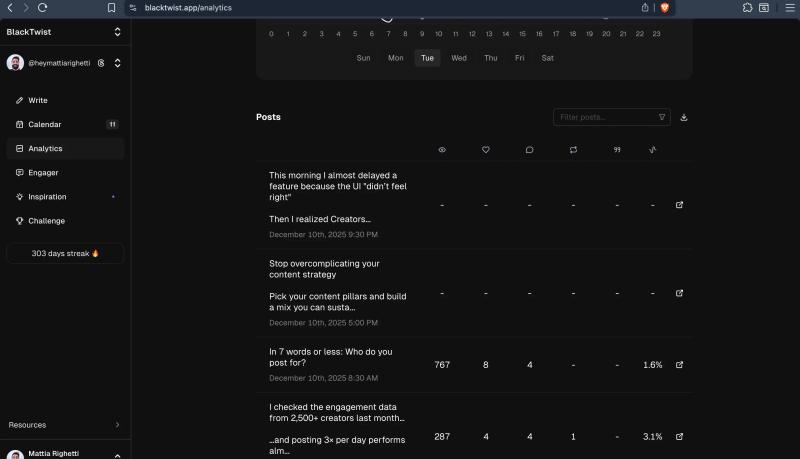
Task: Expand the BlackTwist workspace switcher
Action: [x=117, y=32]
